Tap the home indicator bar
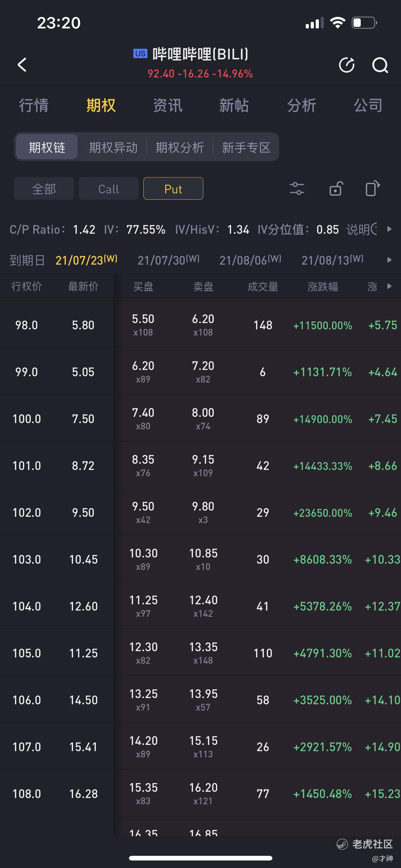The height and width of the screenshot is (868, 401). coord(200,858)
